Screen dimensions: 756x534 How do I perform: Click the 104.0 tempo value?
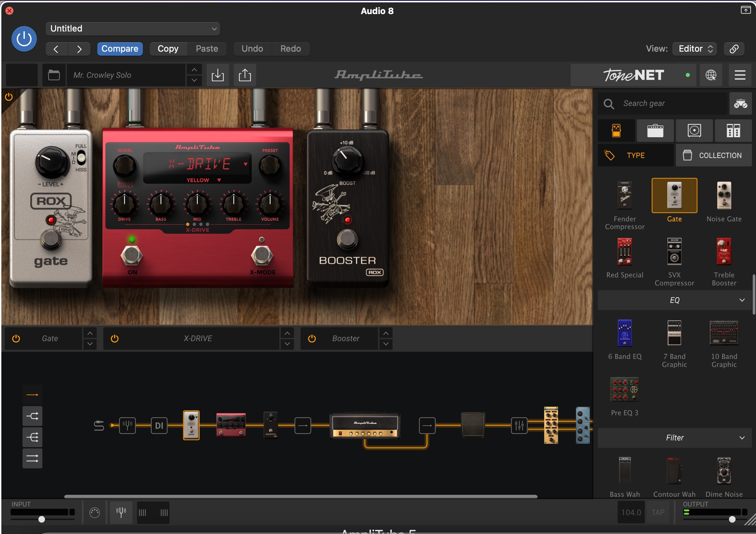631,513
